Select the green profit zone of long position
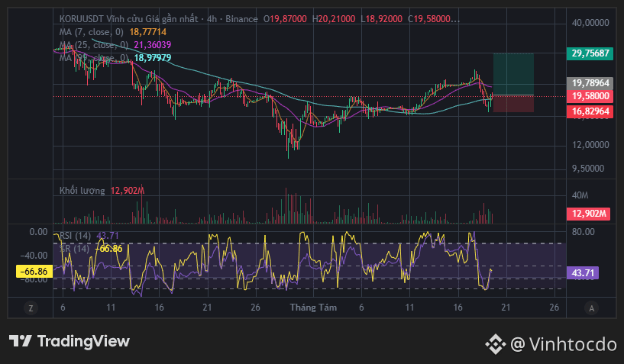Image resolution: width=624 pixels, height=364 pixels. pos(513,74)
